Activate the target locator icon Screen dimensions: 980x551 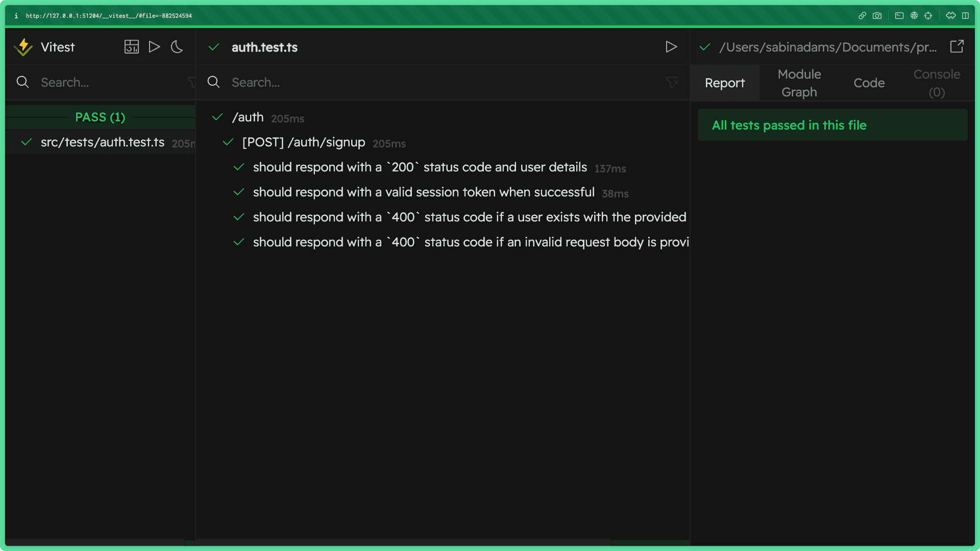coord(928,15)
